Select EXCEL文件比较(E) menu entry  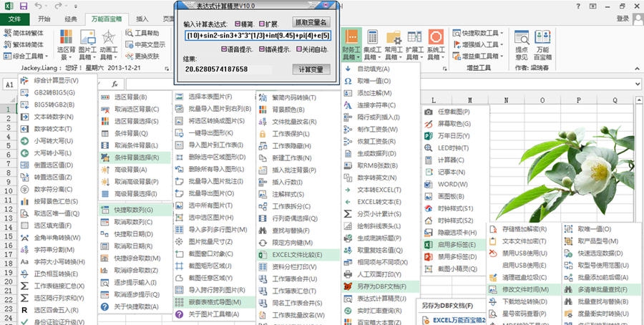pyautogui.click(x=298, y=255)
